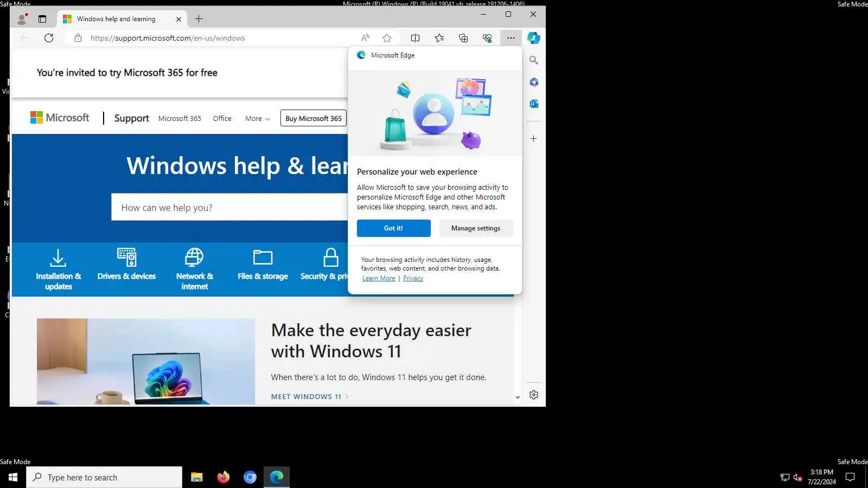This screenshot has height=488, width=868.
Task: Click the Windows 11 laptop image
Action: pos(146,362)
